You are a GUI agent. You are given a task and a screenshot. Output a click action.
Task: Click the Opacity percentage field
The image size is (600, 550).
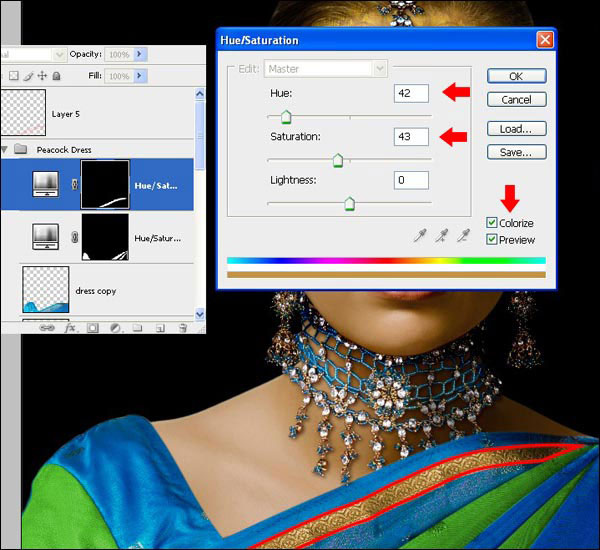119,54
